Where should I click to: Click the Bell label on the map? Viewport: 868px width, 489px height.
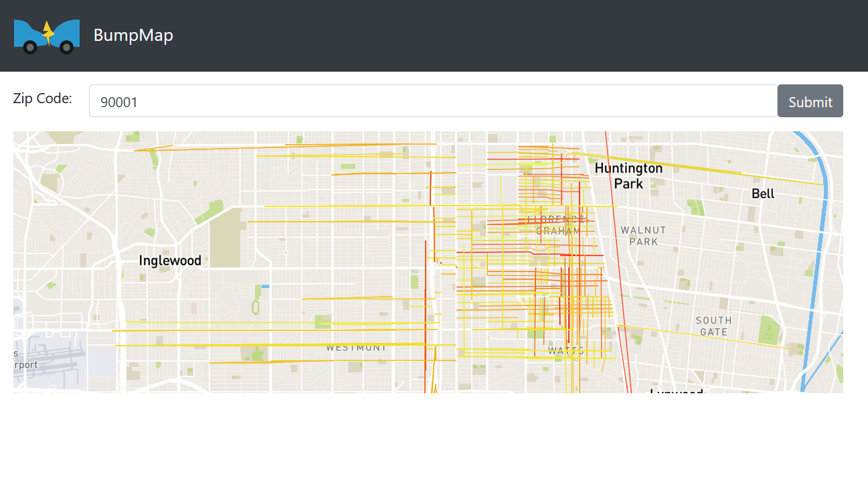(x=763, y=193)
